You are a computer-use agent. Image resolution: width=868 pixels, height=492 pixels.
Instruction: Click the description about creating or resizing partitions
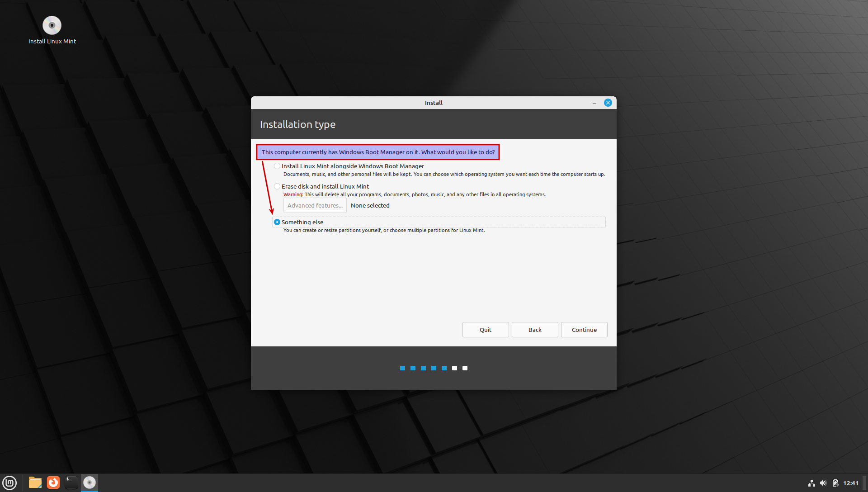(384, 230)
